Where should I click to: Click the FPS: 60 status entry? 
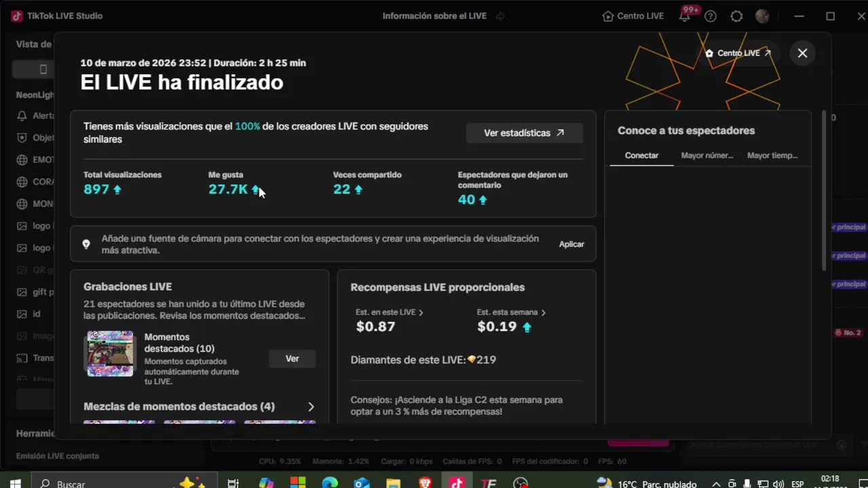[612, 462]
